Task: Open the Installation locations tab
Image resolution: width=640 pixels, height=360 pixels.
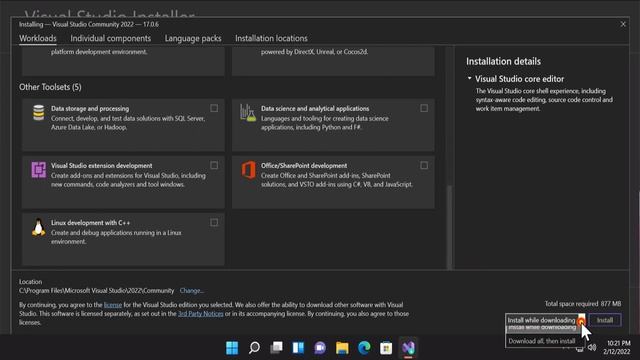Action: coord(271,38)
